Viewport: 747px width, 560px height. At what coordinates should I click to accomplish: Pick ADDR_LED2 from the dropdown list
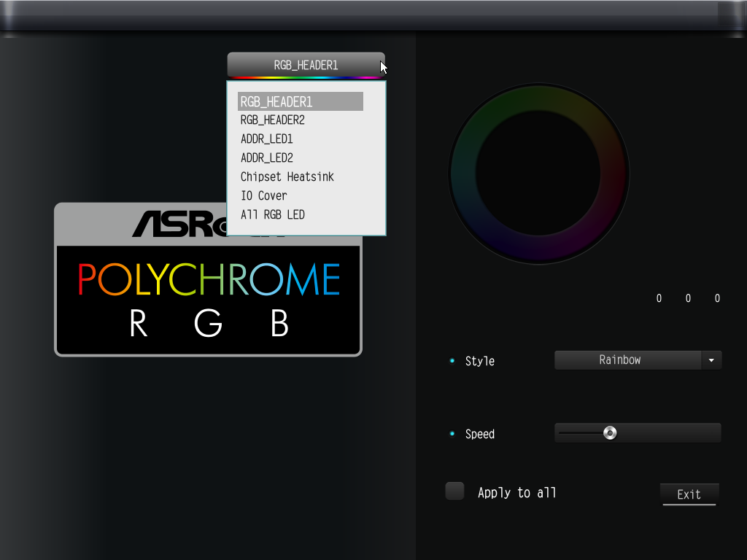tap(267, 157)
